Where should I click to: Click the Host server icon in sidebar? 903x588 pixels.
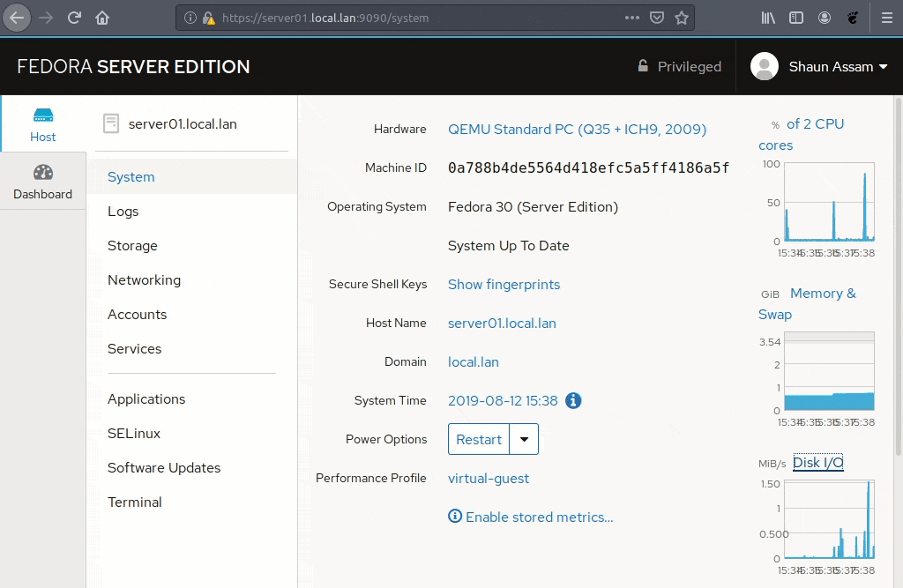(42, 115)
